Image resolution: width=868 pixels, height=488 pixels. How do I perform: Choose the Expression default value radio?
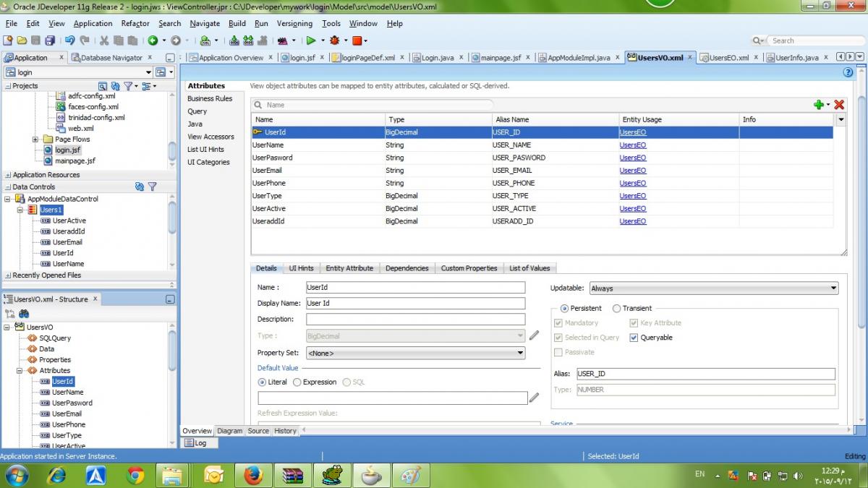click(x=297, y=382)
